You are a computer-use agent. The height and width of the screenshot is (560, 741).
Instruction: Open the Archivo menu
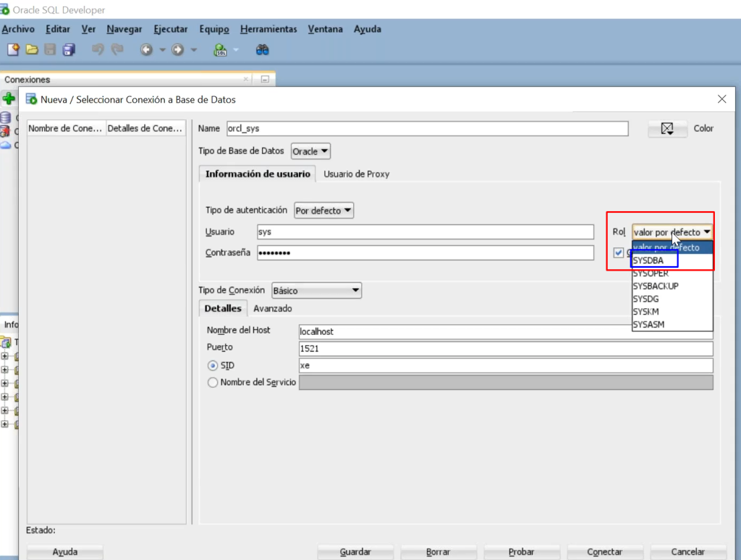(x=18, y=29)
